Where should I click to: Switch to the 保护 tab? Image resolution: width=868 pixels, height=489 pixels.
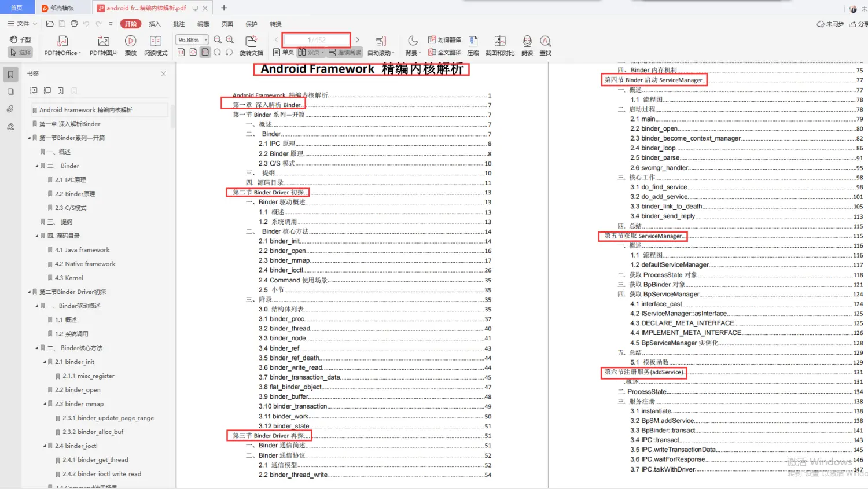pyautogui.click(x=251, y=24)
